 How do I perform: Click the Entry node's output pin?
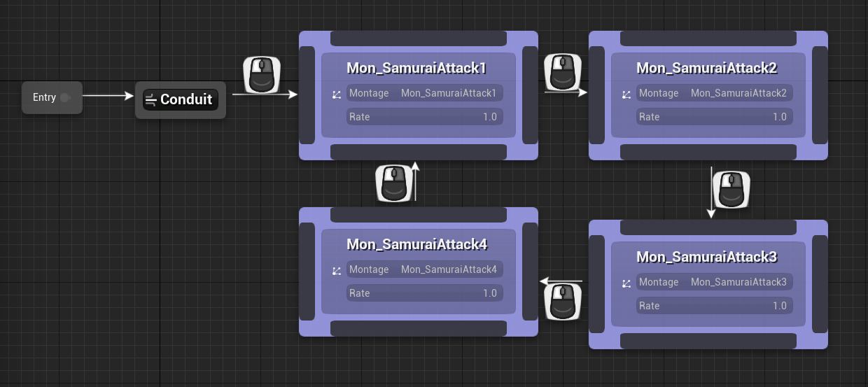coord(66,97)
